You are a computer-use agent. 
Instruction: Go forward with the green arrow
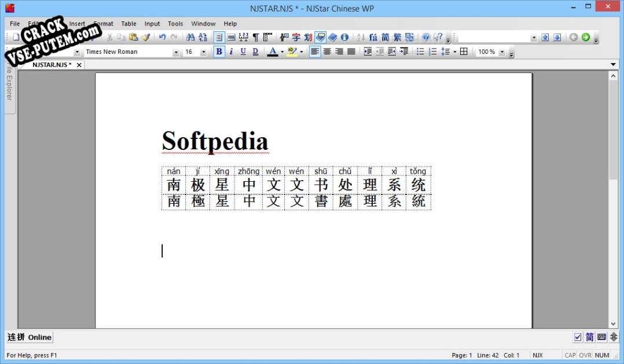(x=585, y=37)
